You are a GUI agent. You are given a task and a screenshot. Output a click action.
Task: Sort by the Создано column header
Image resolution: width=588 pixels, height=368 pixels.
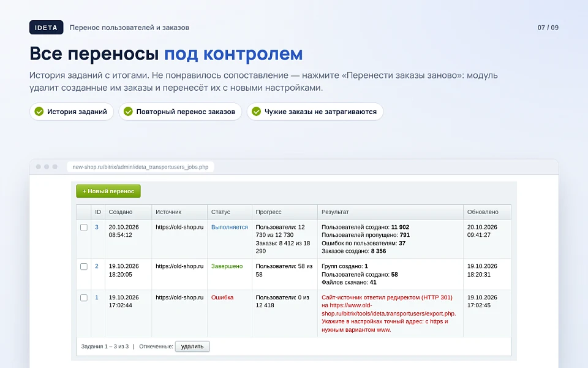point(128,212)
